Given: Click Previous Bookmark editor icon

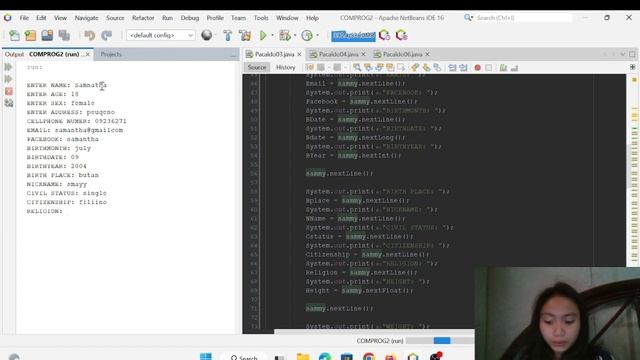Looking at the screenshot, I should pos(415,67).
